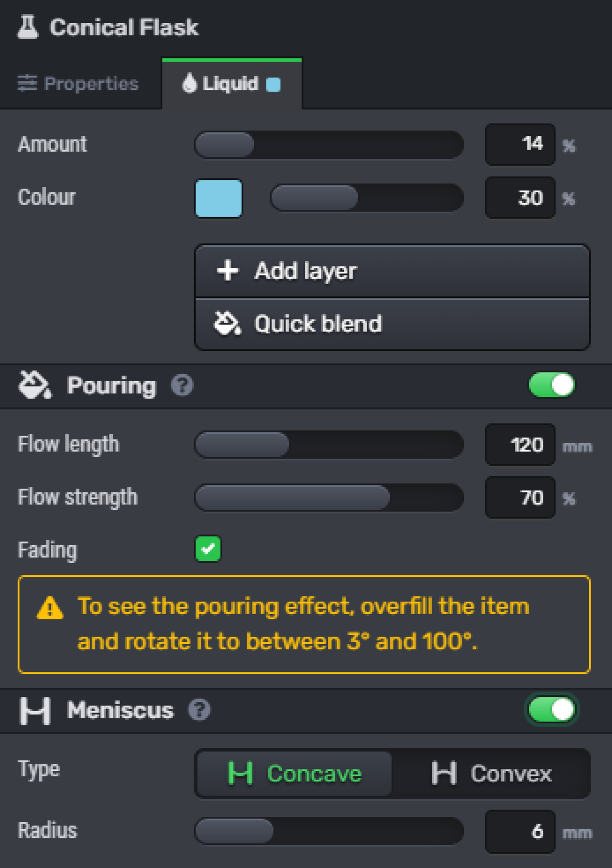Click the Flow strength slider

pos(329,497)
